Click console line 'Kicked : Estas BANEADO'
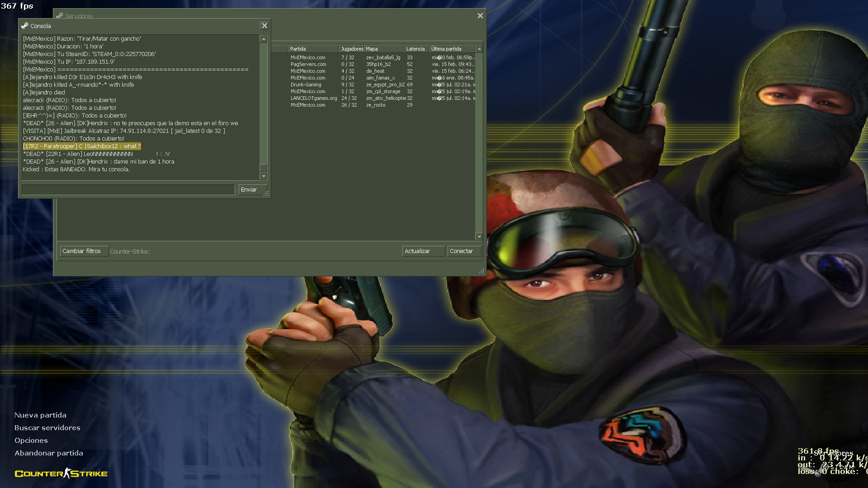 tap(76, 169)
